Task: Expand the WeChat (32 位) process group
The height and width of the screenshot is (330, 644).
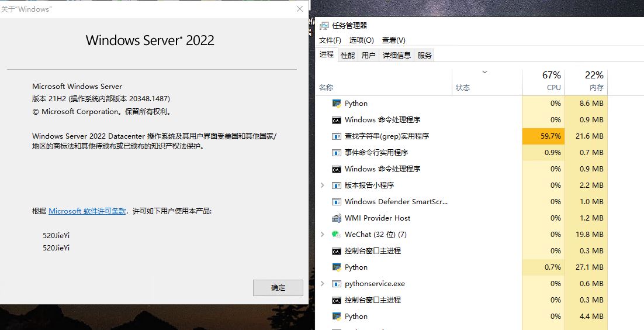Action: (323, 235)
